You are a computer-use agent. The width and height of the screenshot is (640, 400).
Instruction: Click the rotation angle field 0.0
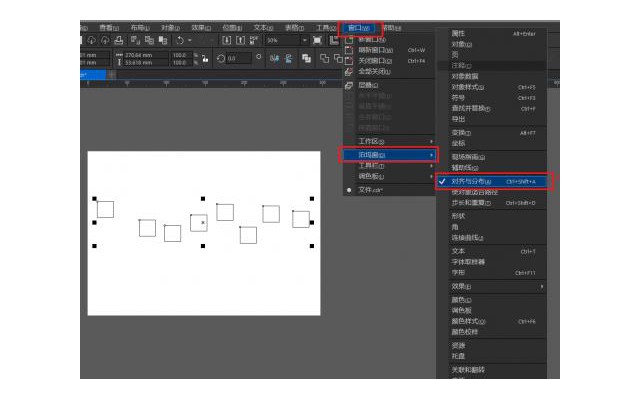(x=238, y=59)
